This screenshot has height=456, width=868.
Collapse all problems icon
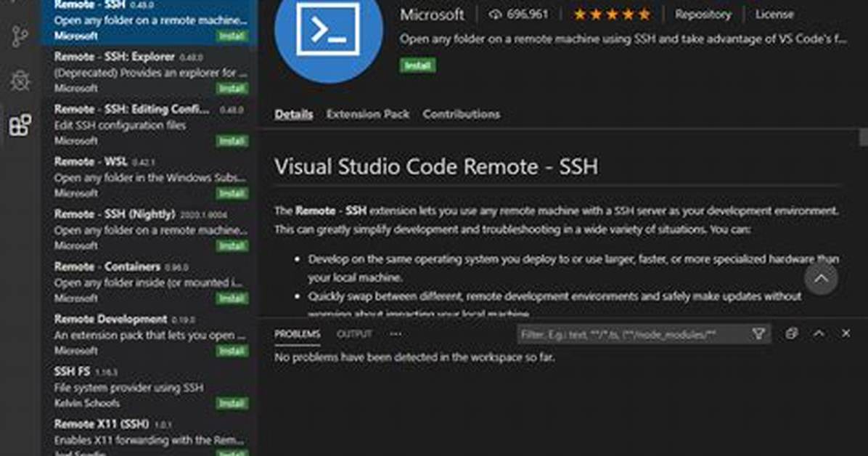[x=792, y=333]
